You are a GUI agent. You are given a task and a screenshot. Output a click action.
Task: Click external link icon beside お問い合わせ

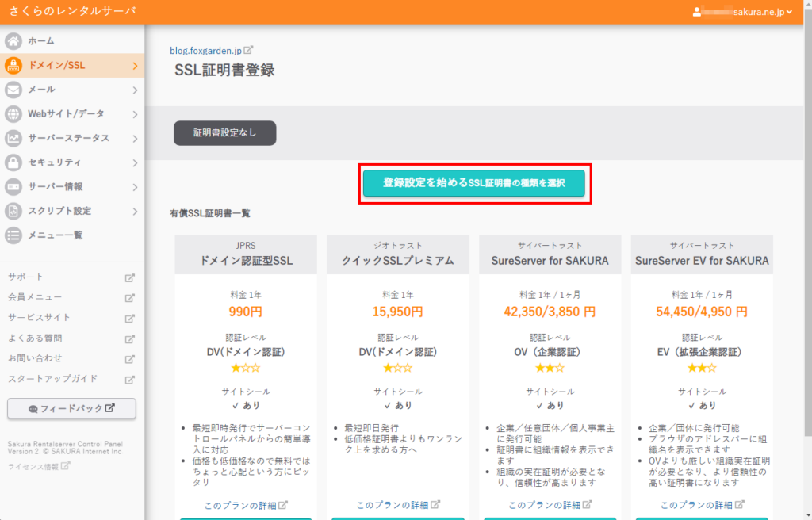pos(129,359)
